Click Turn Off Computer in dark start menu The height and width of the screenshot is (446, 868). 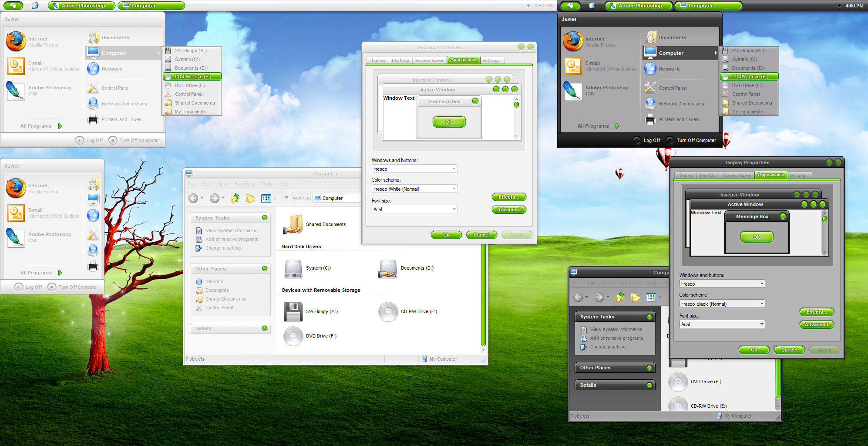[691, 140]
